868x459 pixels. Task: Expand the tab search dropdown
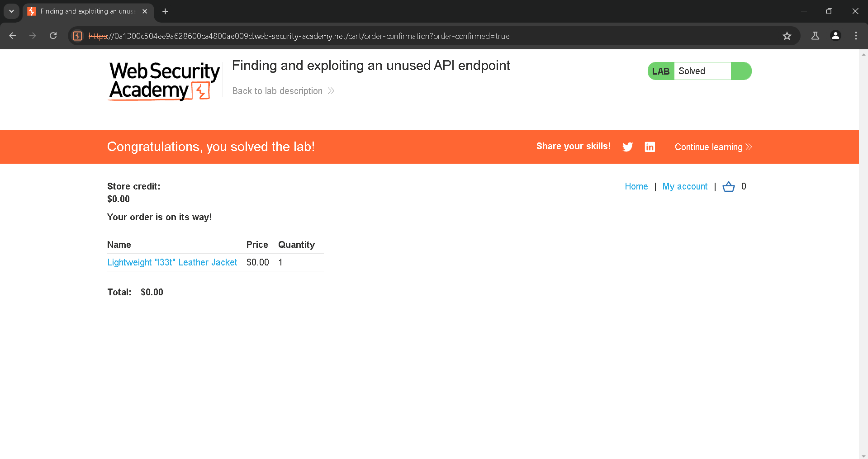tap(11, 11)
